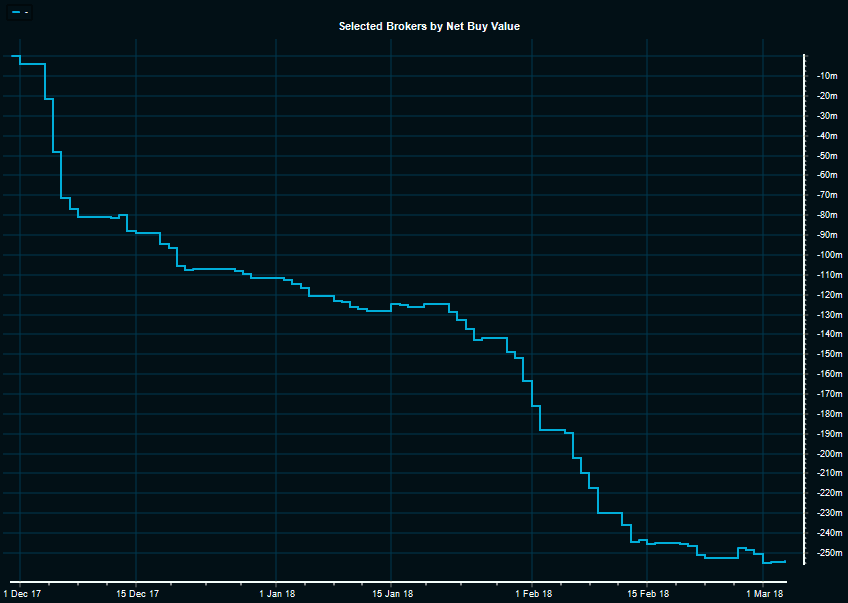Select the '15 Jan 18' x-axis label
Screen dimensions: 848x603
[x=393, y=593]
